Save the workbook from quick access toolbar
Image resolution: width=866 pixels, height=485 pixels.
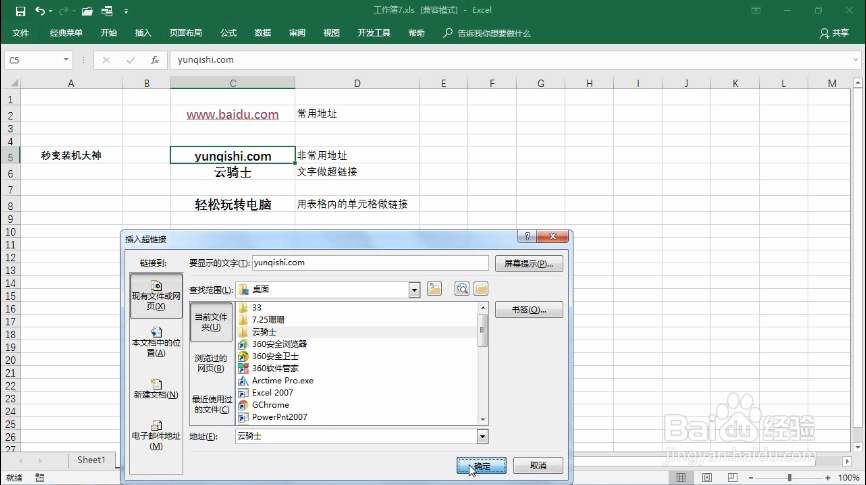[20, 10]
